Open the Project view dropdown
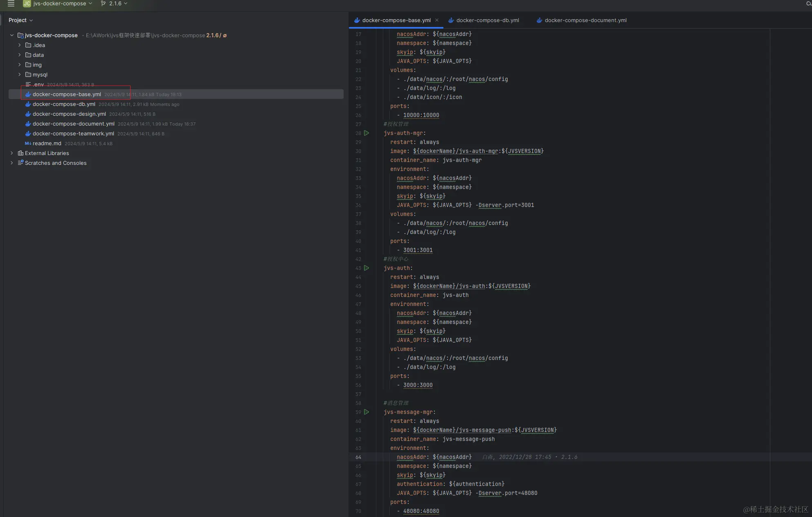Screen dimensions: 812x517 (20, 20)
